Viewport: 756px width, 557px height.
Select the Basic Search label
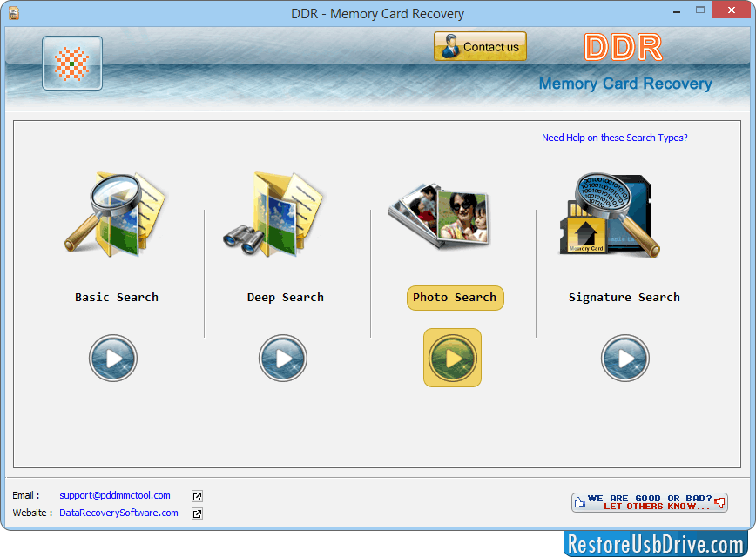[117, 298]
